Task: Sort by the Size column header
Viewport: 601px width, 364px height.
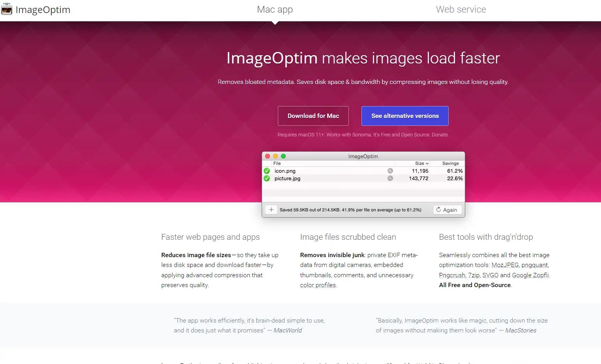Action: point(421,163)
